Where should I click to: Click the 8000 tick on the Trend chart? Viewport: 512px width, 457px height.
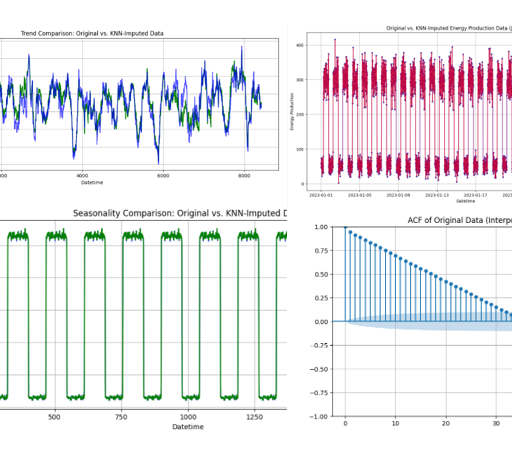point(244,176)
